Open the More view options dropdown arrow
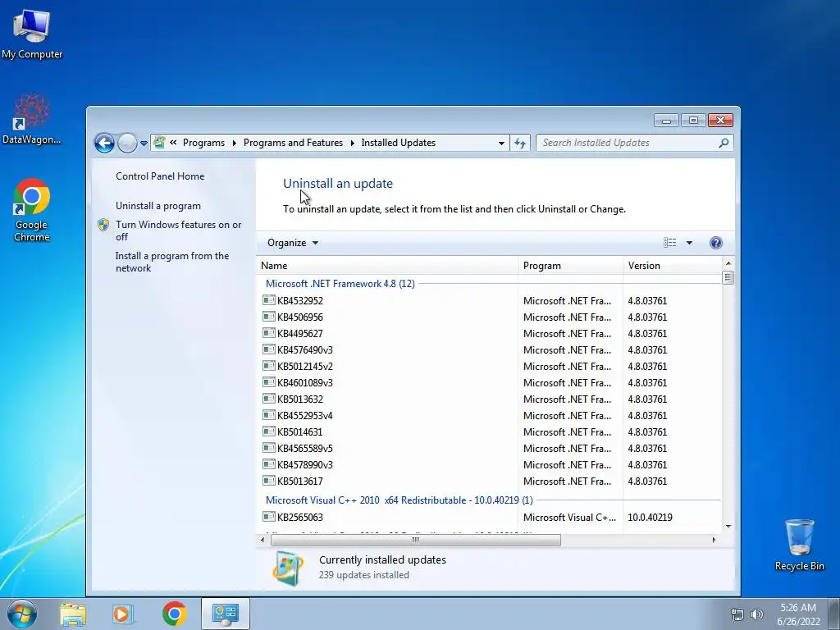Screen dimensions: 840x630 (689, 243)
